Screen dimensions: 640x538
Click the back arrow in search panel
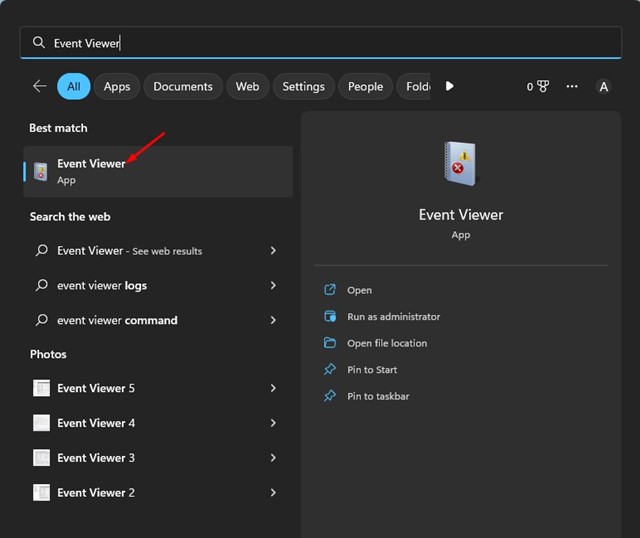click(40, 87)
